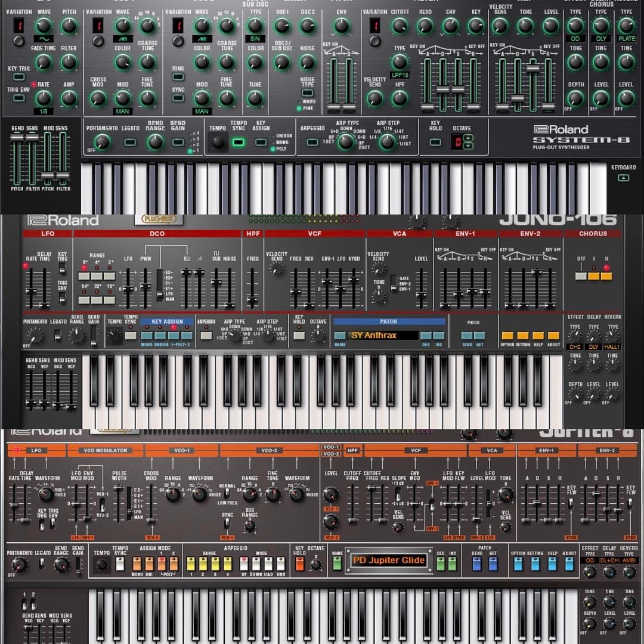Screen dimensions: 644x644
Task: Open the OD effect type display on System-8
Action: click(575, 39)
